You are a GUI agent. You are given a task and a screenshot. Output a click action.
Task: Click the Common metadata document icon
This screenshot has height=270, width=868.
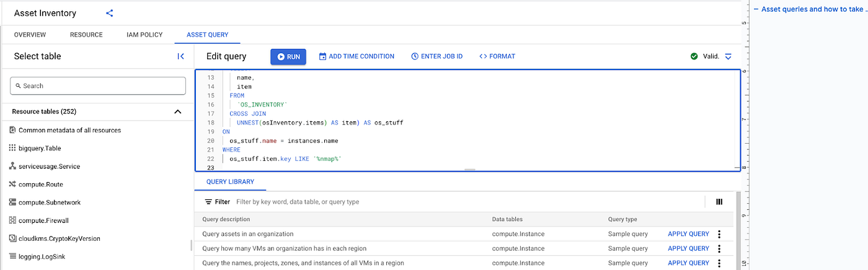[x=12, y=130]
